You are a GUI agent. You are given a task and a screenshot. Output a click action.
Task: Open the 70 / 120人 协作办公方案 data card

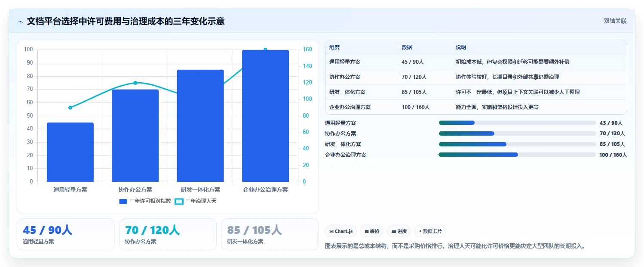tap(168, 234)
